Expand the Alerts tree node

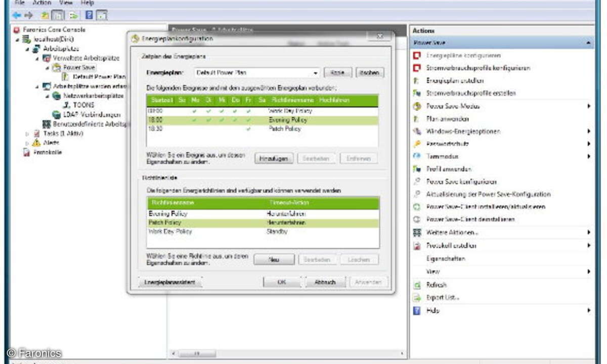click(x=27, y=143)
